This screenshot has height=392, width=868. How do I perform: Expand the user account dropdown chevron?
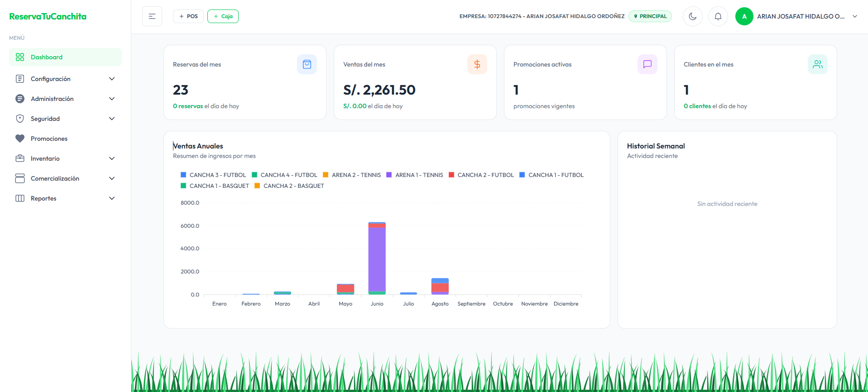(x=855, y=16)
